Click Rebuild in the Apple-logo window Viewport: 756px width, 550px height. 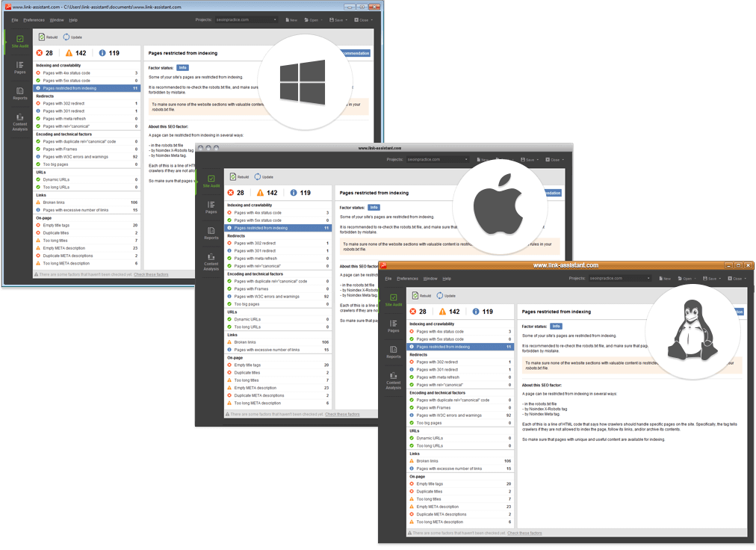pos(240,177)
